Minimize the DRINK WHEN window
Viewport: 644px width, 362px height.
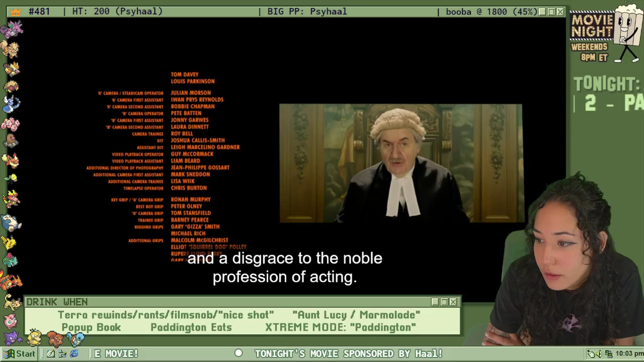tap(435, 302)
